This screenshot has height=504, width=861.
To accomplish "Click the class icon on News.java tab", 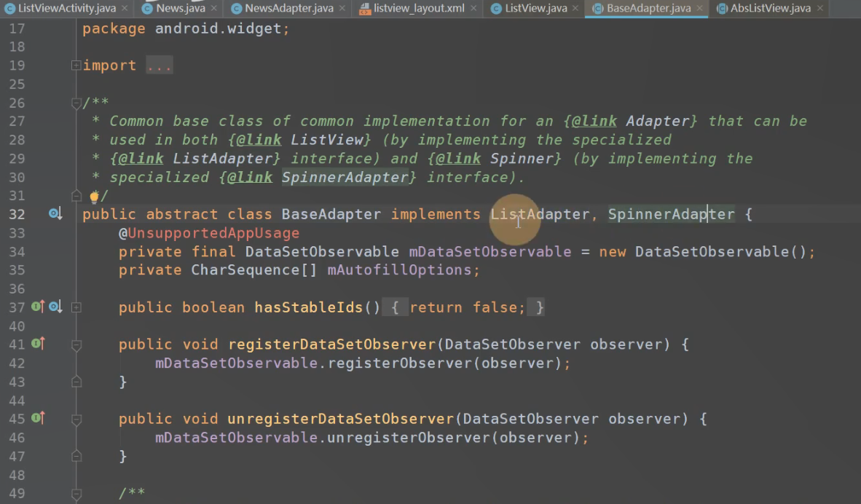I will tap(147, 8).
